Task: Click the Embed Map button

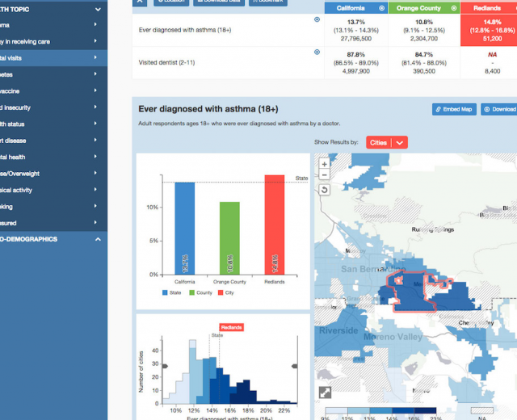Action: tap(454, 110)
